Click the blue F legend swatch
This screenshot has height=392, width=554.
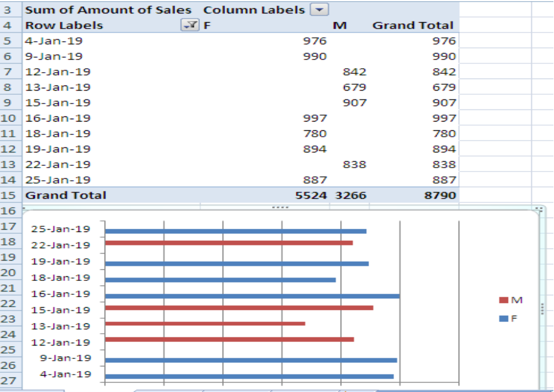[503, 319]
